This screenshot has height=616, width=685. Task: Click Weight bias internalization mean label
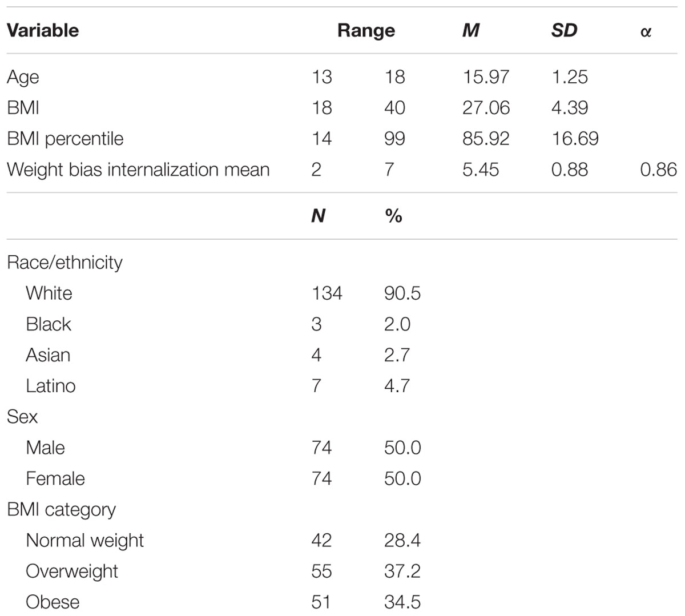pyautogui.click(x=138, y=170)
